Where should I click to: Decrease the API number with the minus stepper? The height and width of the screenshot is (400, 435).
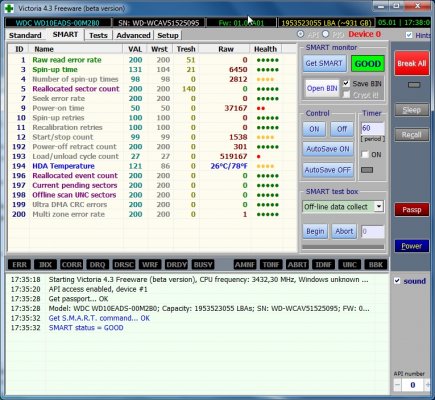[397, 385]
